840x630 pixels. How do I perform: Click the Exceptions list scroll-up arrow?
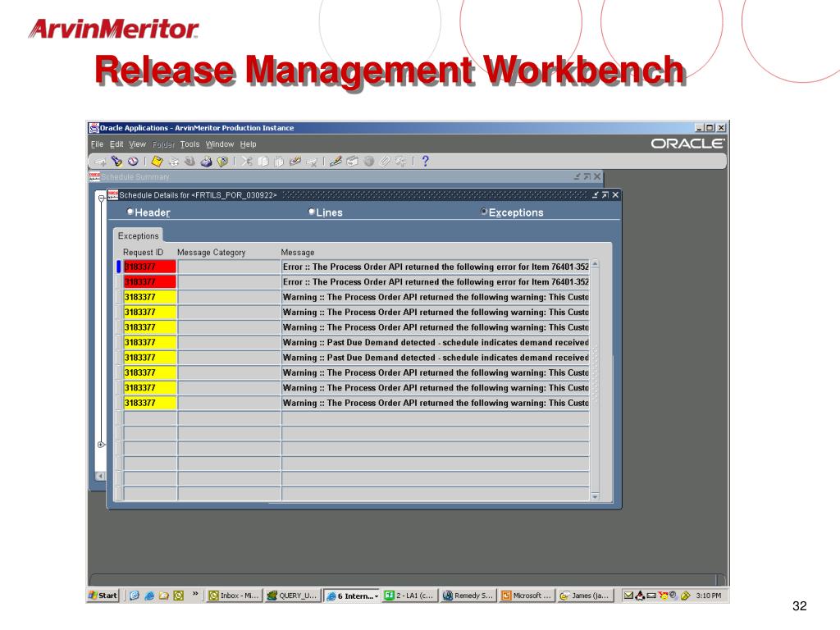595,264
